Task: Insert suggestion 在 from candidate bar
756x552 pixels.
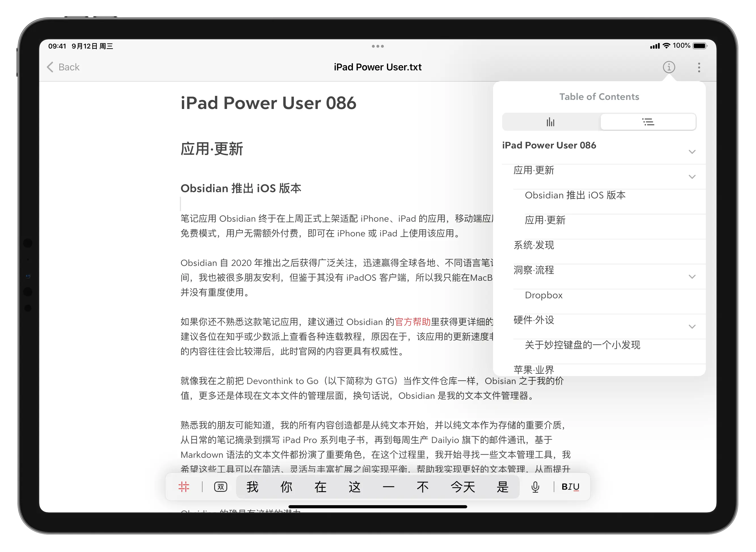Action: [x=320, y=486]
